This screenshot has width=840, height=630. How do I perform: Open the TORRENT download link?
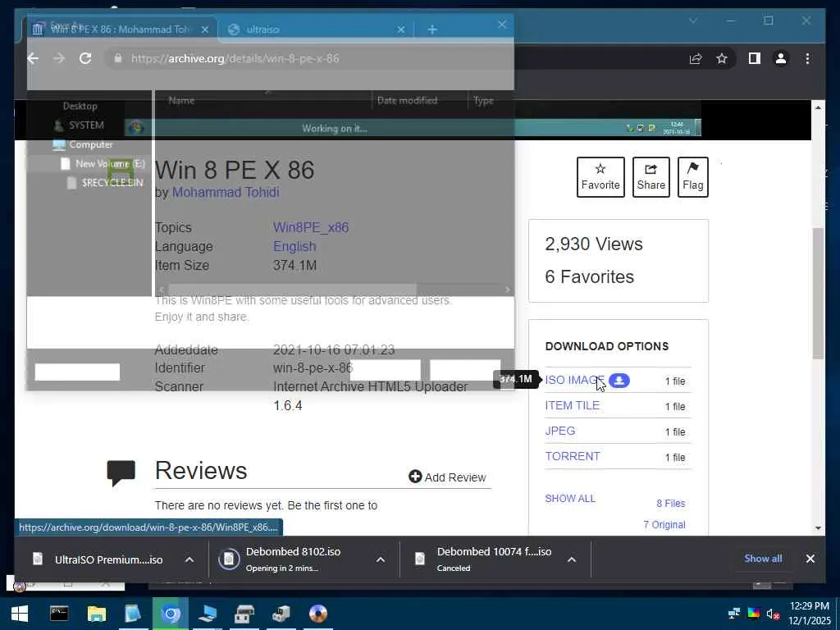tap(572, 456)
